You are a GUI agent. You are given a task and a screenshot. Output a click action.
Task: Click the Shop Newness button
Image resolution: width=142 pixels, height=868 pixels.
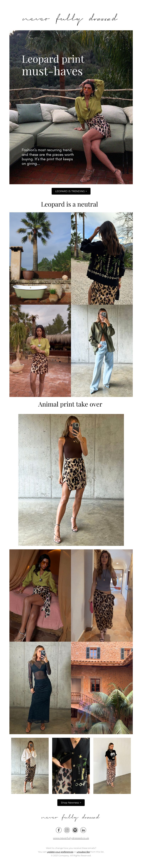[71, 802]
